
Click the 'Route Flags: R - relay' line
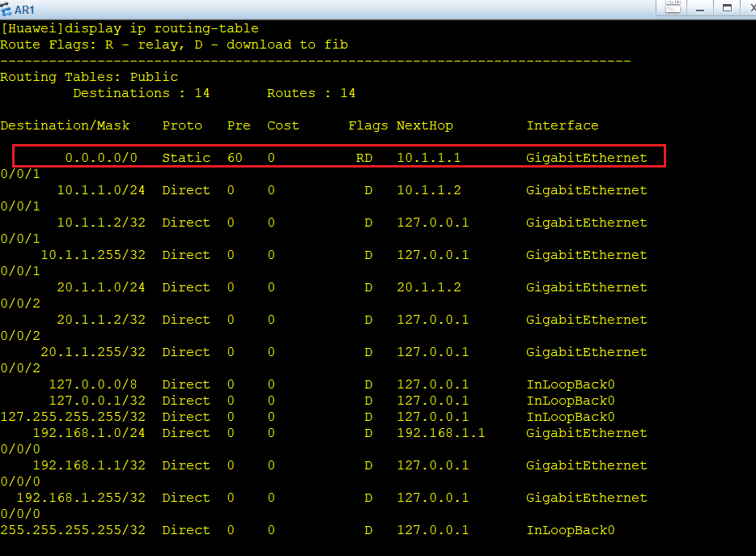[x=174, y=45]
